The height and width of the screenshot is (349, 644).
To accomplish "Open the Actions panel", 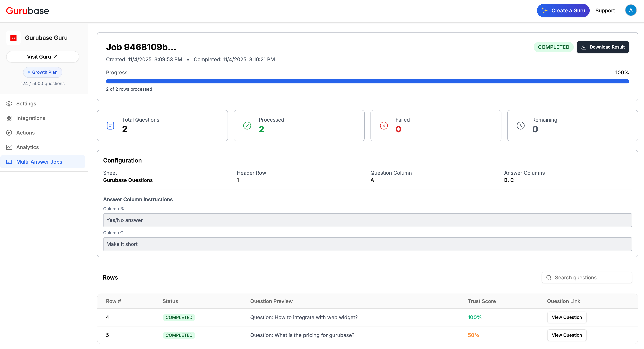I will pos(25,132).
